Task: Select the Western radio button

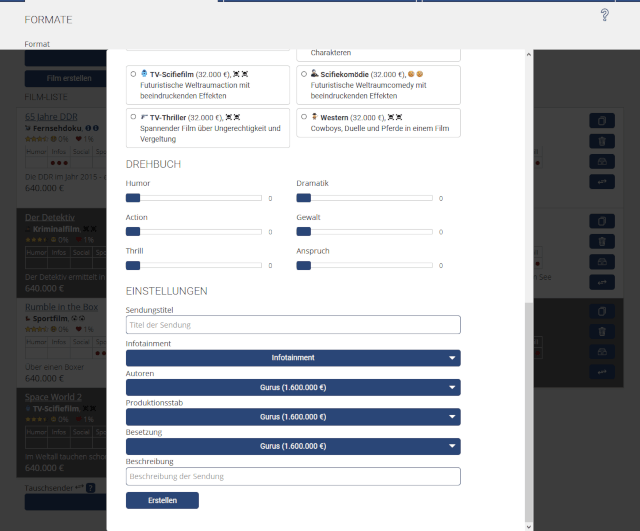Action: [304, 117]
